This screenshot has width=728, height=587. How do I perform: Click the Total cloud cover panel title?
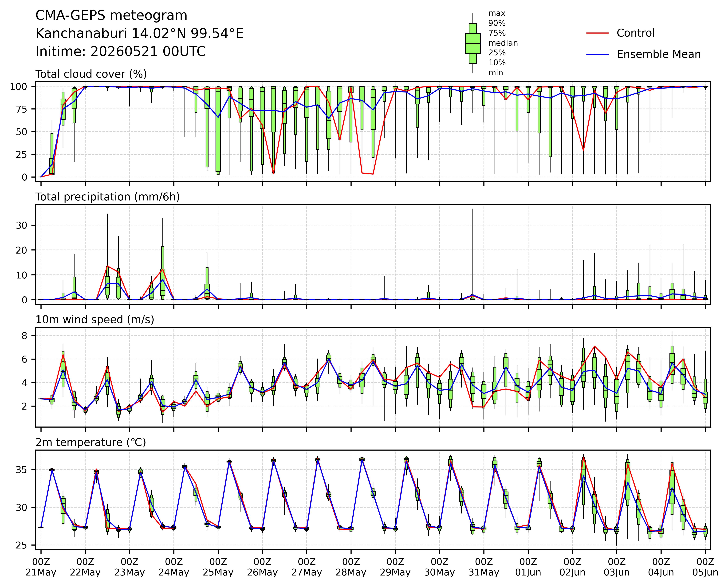pos(91,74)
